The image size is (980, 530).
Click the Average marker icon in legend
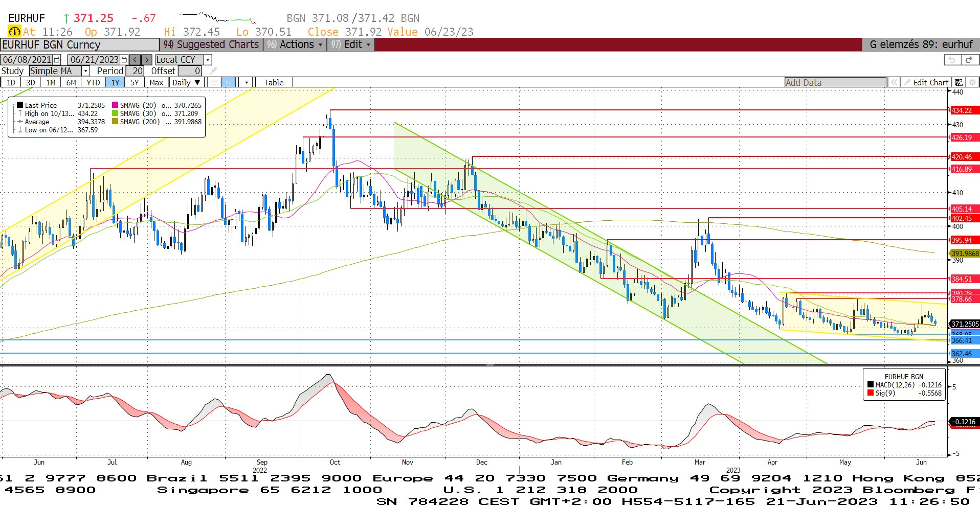click(20, 122)
